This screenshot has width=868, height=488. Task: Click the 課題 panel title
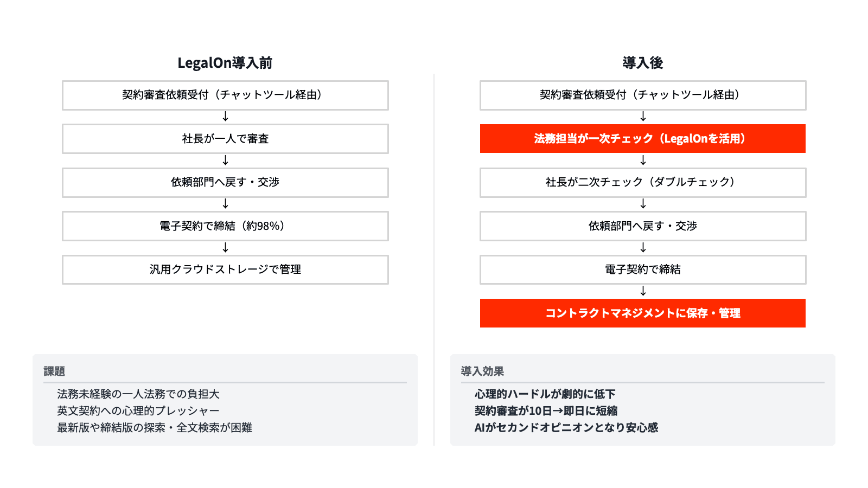coord(54,371)
